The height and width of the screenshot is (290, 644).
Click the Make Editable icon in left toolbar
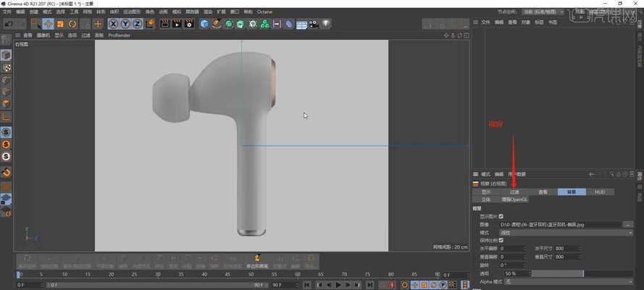point(6,39)
